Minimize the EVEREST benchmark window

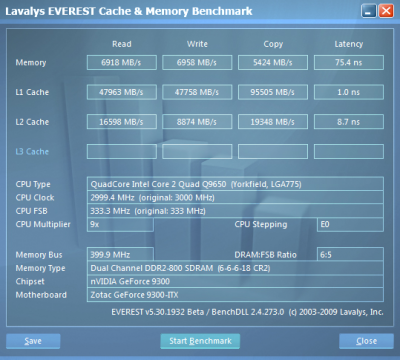coord(369,11)
